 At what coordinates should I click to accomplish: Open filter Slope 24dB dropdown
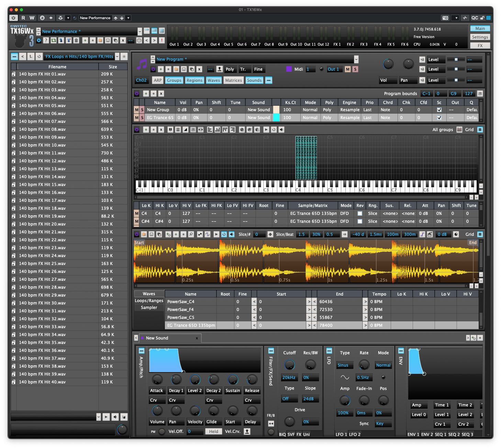tap(310, 399)
